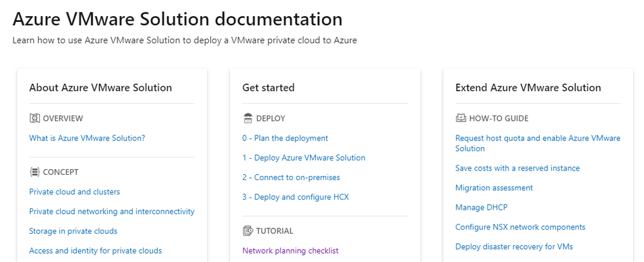Open 'Save costs with a reserved instance'
644x262 pixels.
point(518,168)
